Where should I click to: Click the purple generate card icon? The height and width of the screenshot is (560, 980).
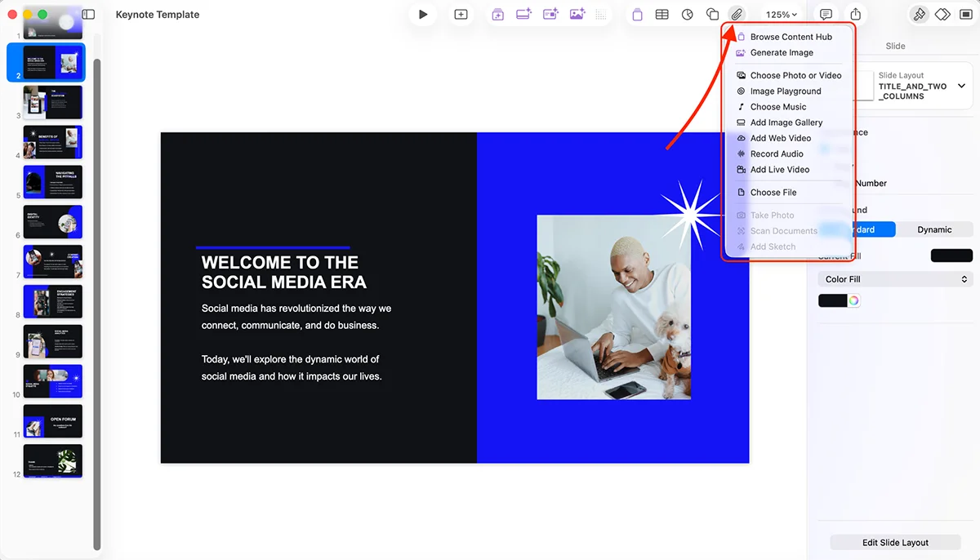click(550, 14)
